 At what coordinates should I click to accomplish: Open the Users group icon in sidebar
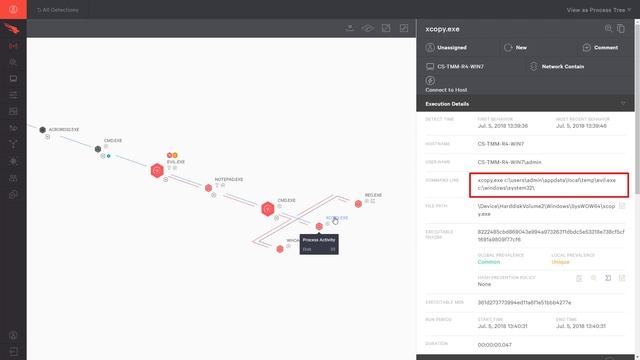tap(13, 178)
